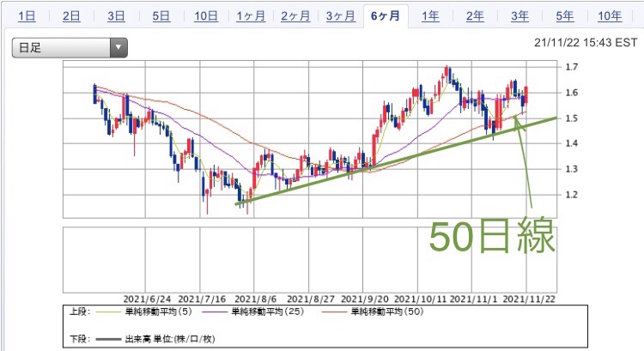Image resolution: width=644 pixels, height=351 pixels.
Task: Show the 1年 chart range
Action: coord(430,16)
